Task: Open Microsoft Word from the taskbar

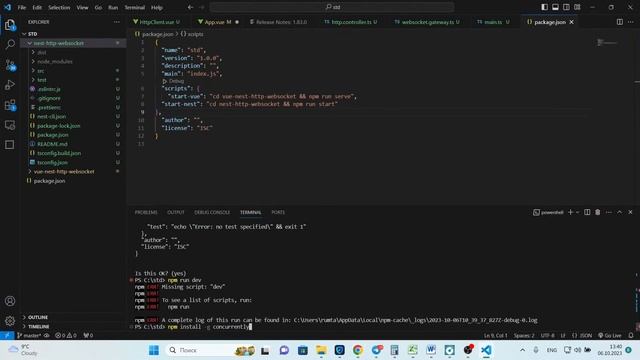Action: tap(431, 350)
